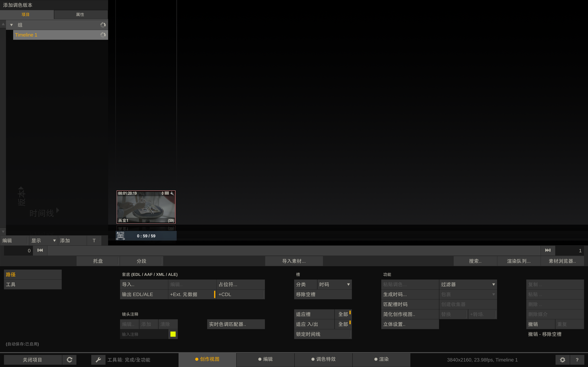Switch to the 调色特效 tab

[x=323, y=359]
